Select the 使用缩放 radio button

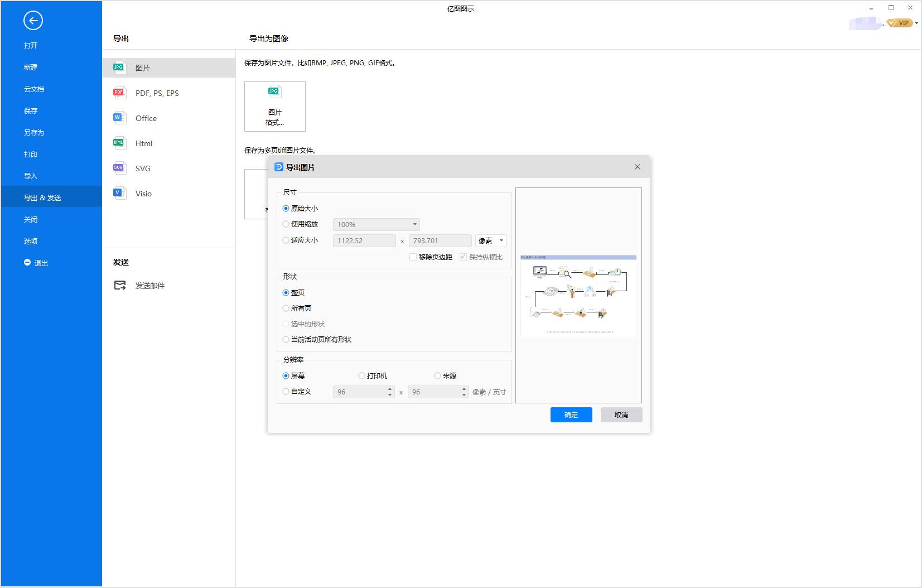pyautogui.click(x=286, y=224)
